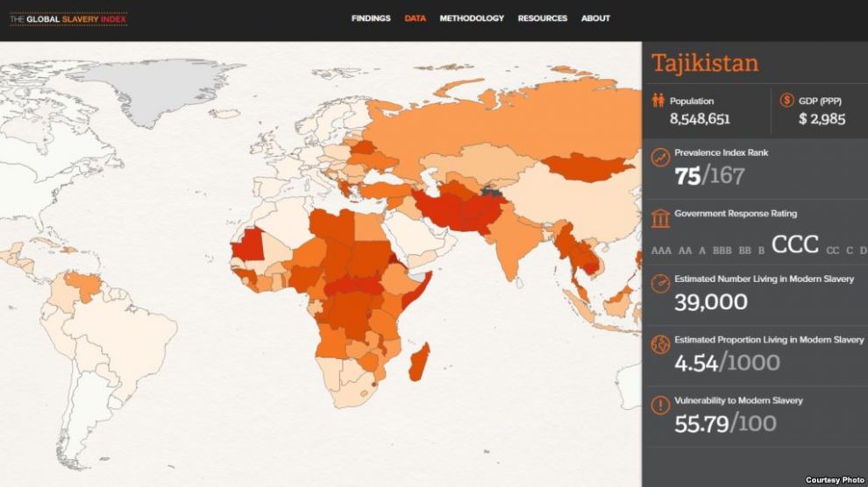Click the population people icon
This screenshot has height=487, width=868.
click(x=658, y=102)
